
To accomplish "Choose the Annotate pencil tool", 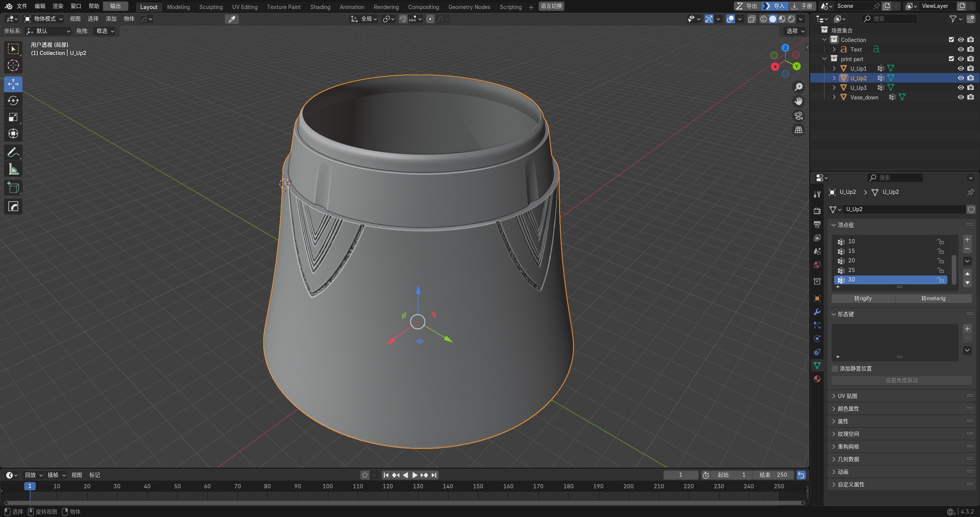I will pos(13,153).
